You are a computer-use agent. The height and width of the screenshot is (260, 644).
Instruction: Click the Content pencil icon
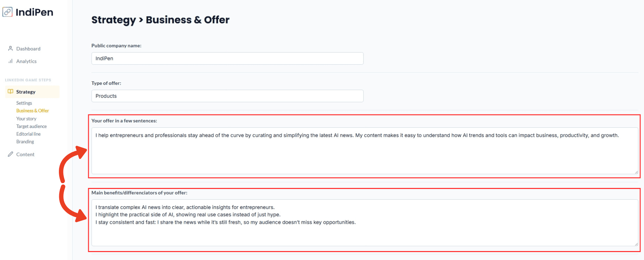pos(10,154)
